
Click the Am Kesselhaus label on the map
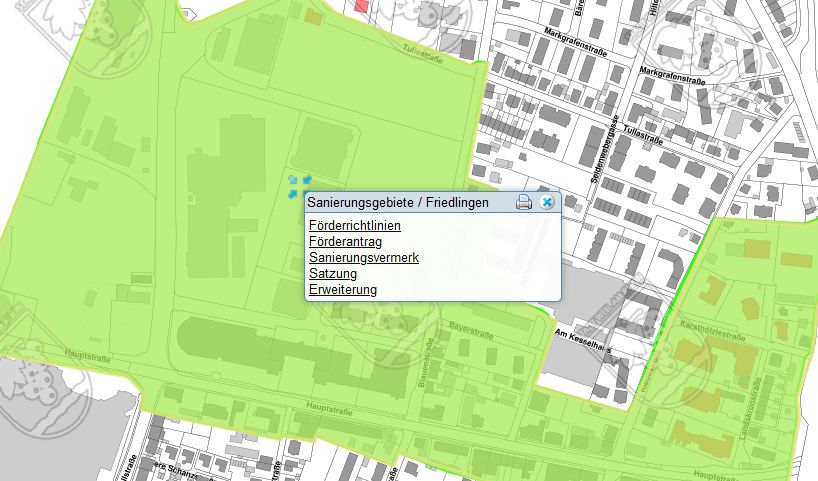pos(579,340)
